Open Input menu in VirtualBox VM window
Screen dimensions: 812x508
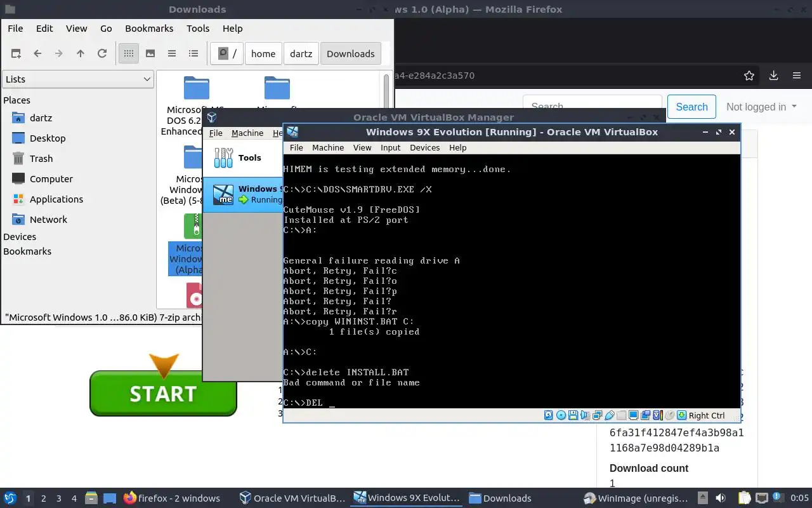(x=391, y=147)
